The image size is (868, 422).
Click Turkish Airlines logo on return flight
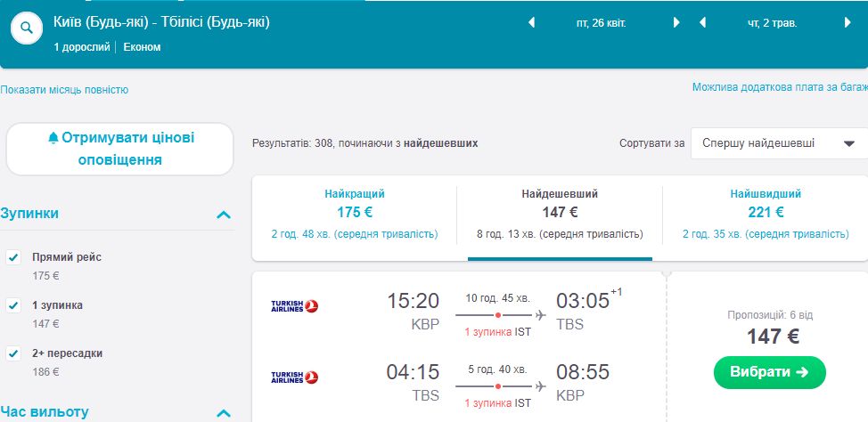[294, 377]
